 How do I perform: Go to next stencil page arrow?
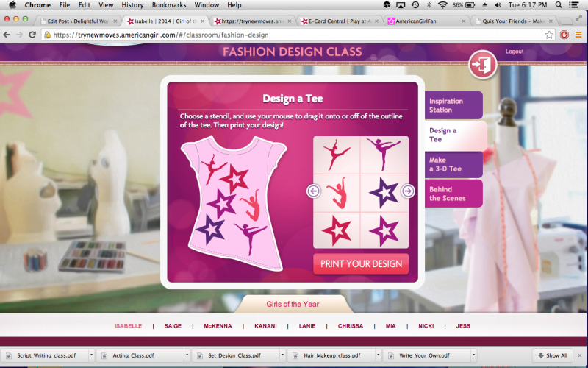pos(408,191)
